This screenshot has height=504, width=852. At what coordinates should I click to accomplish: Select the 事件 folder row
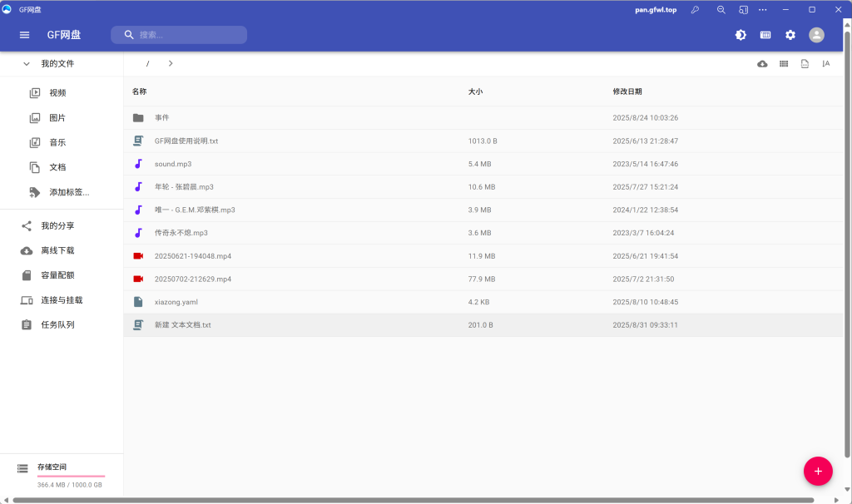coord(162,118)
